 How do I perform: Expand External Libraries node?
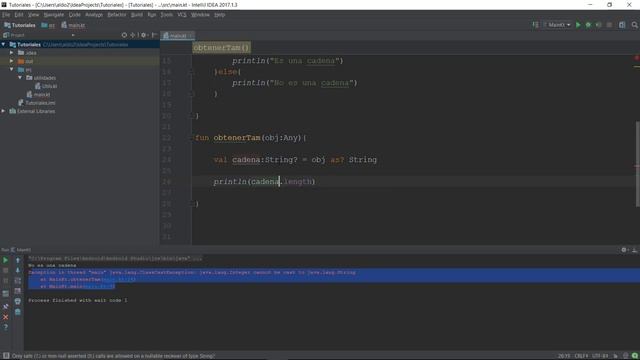[x=4, y=111]
